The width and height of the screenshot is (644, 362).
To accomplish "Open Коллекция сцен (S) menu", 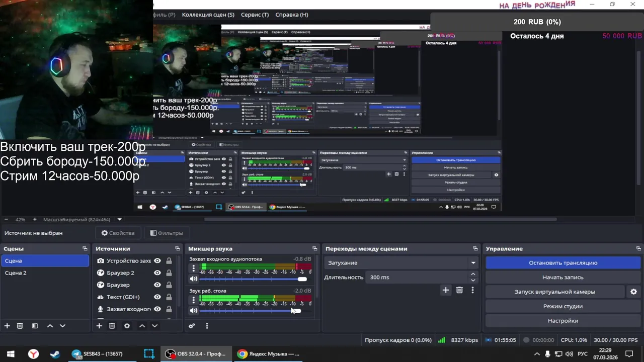I will point(208,15).
